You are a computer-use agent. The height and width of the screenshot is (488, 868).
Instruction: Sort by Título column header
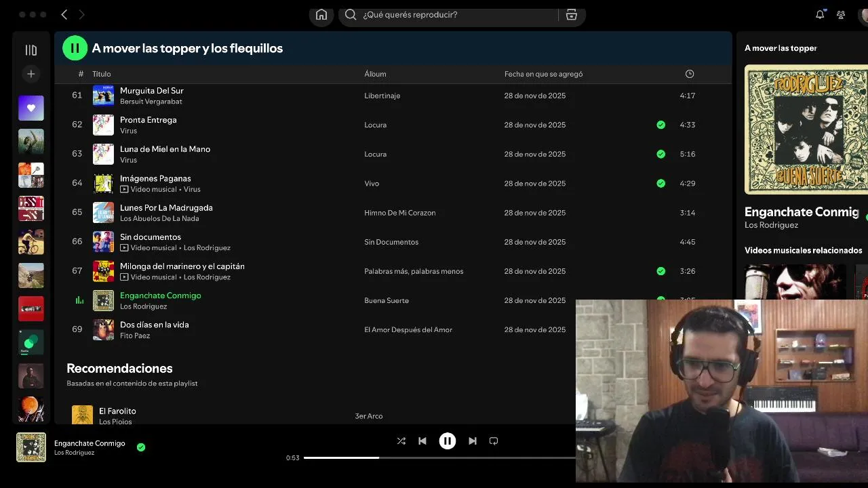(102, 74)
